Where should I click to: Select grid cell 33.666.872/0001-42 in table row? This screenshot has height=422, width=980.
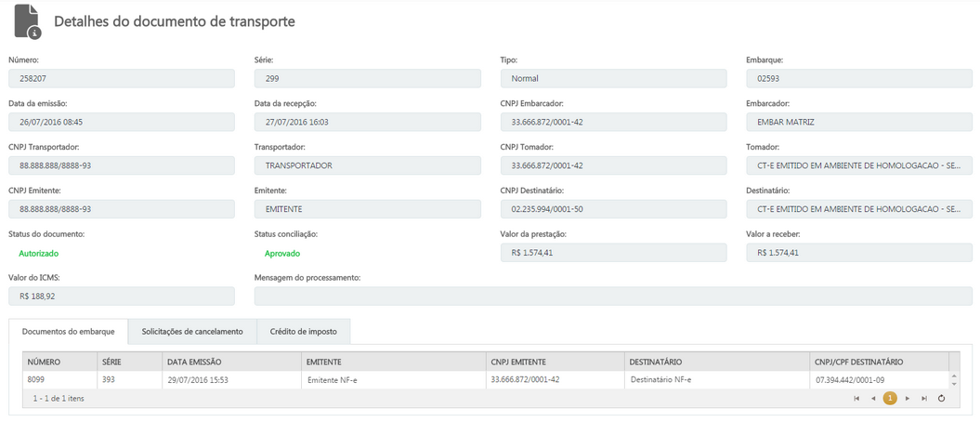[x=555, y=380]
